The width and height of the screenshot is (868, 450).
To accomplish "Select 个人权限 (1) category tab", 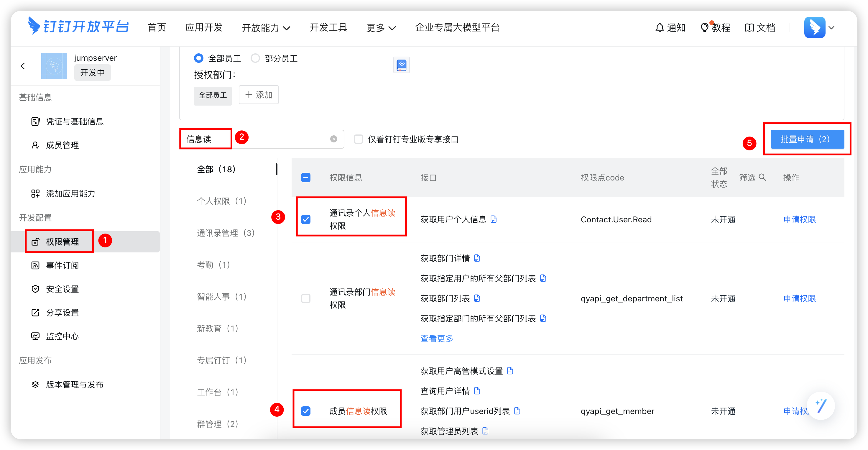I will (222, 201).
